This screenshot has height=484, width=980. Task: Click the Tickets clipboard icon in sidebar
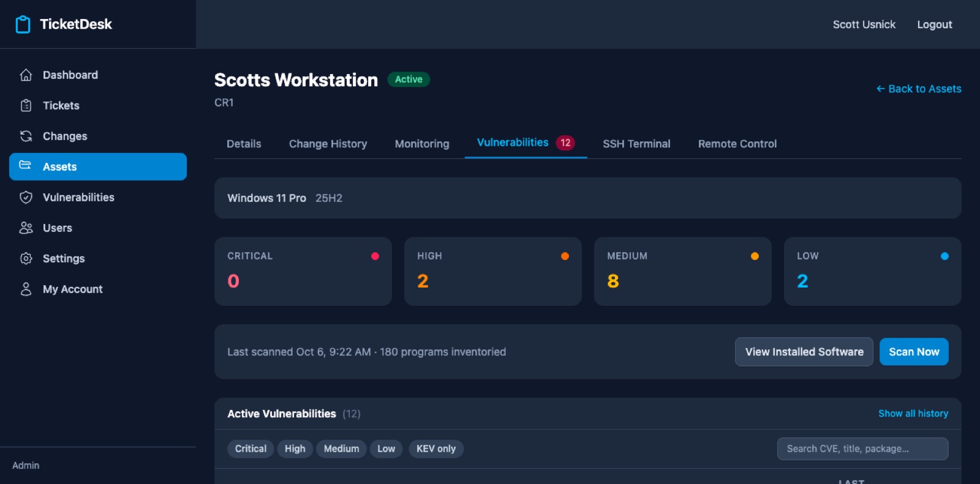26,105
